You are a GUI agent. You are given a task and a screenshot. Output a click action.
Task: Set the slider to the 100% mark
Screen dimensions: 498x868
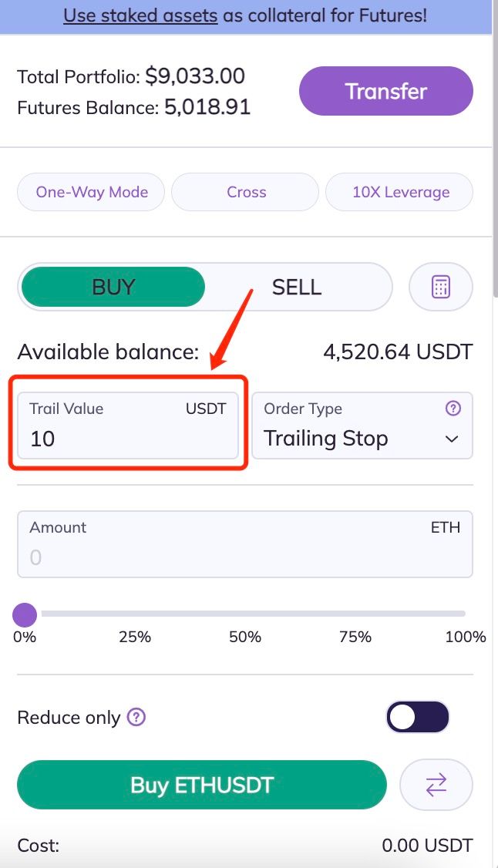coord(465,614)
